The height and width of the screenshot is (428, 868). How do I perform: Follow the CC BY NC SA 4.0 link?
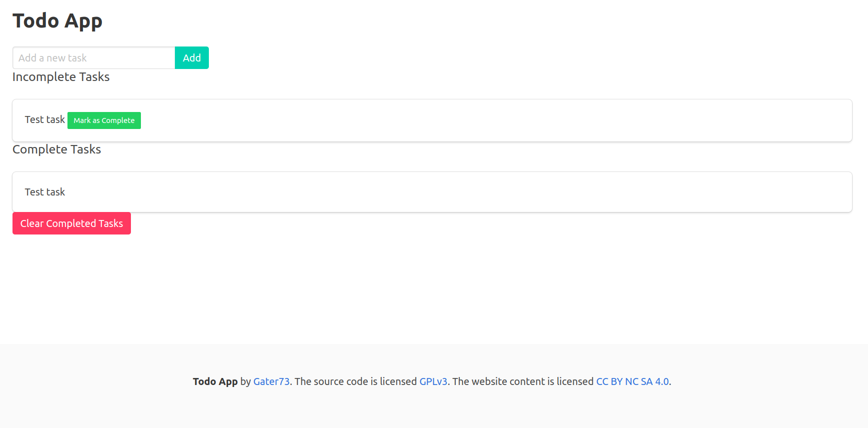click(632, 381)
